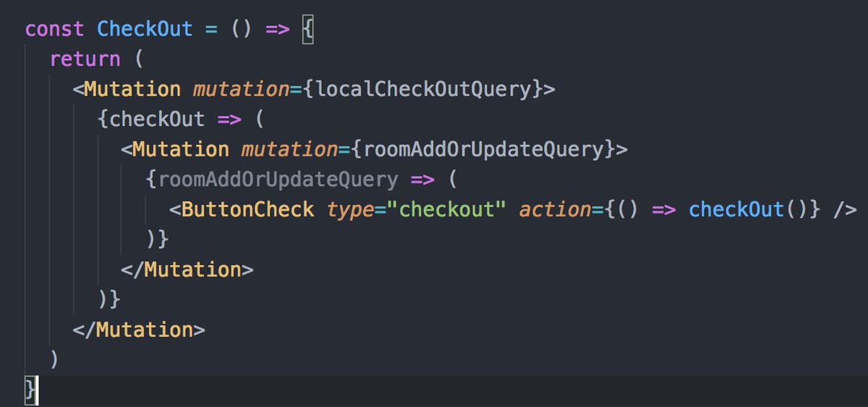Click the "const" keyword
The height and width of the screenshot is (407, 868).
[x=55, y=30]
